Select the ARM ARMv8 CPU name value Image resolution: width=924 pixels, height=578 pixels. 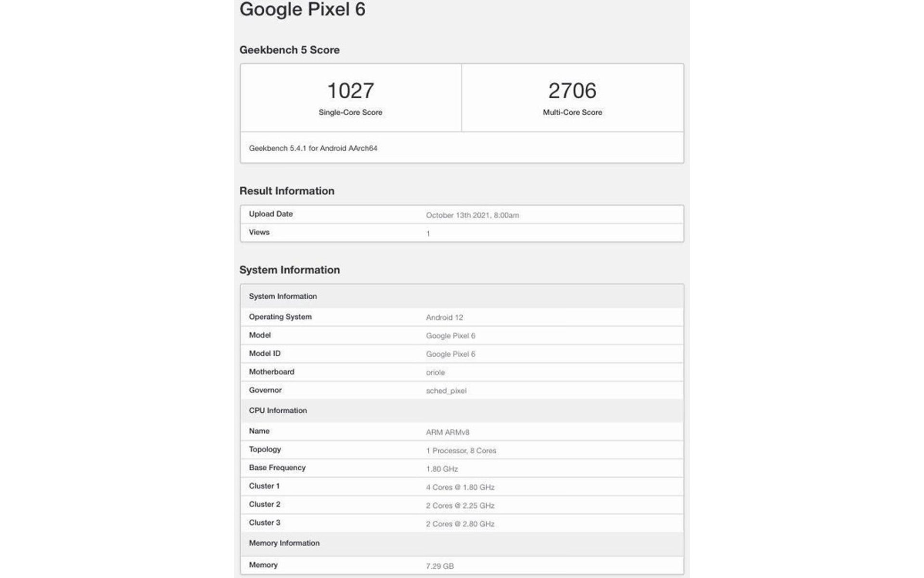pyautogui.click(x=448, y=432)
